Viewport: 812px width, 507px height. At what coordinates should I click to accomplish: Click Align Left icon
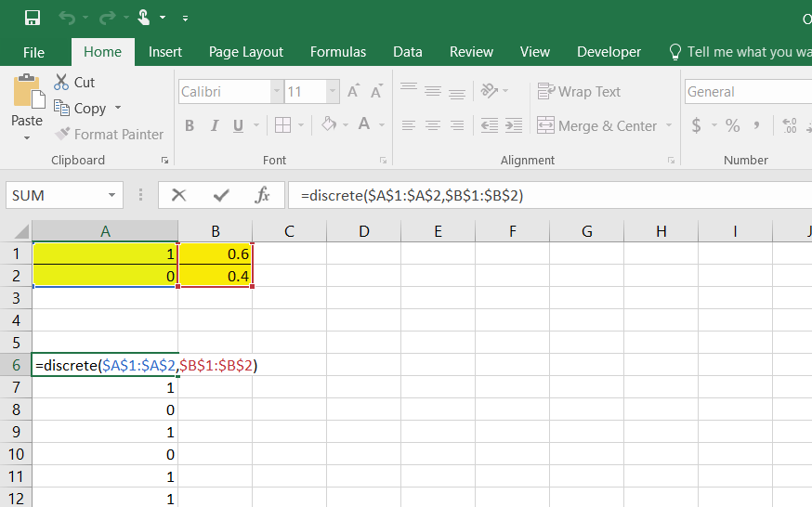pyautogui.click(x=409, y=125)
